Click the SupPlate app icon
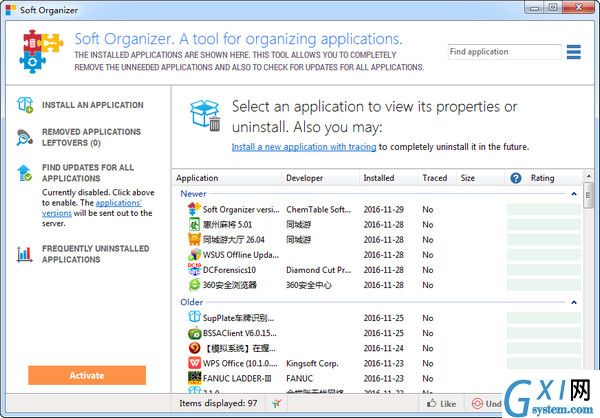Screen dimensions: 600x418 pos(194,317)
